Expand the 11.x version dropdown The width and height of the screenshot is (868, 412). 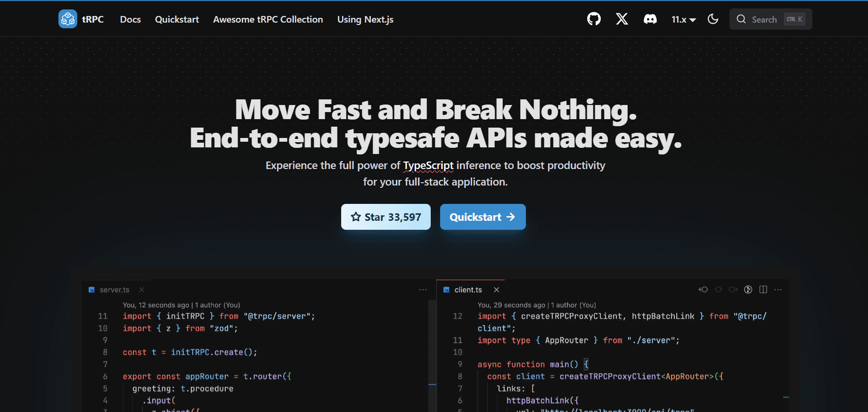pos(683,19)
